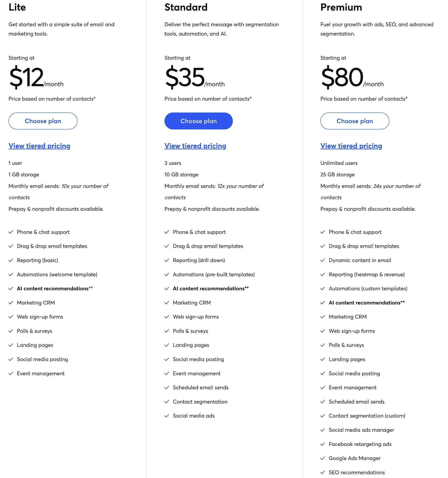
Task: Click Choose plan button under Lite
Action: pyautogui.click(x=43, y=121)
